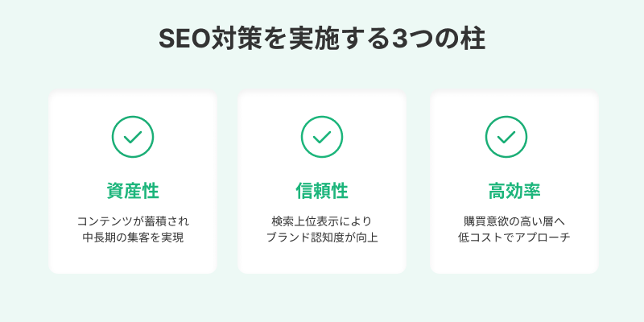Click the checkmark icon above 信頼性
This screenshot has height=322, width=644.
click(321, 137)
